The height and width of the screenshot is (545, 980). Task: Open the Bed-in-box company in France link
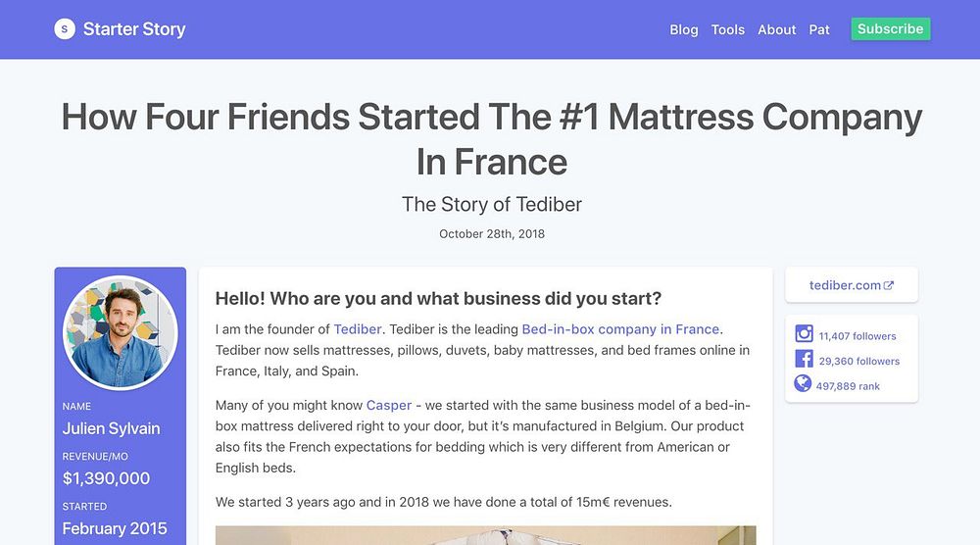(620, 329)
